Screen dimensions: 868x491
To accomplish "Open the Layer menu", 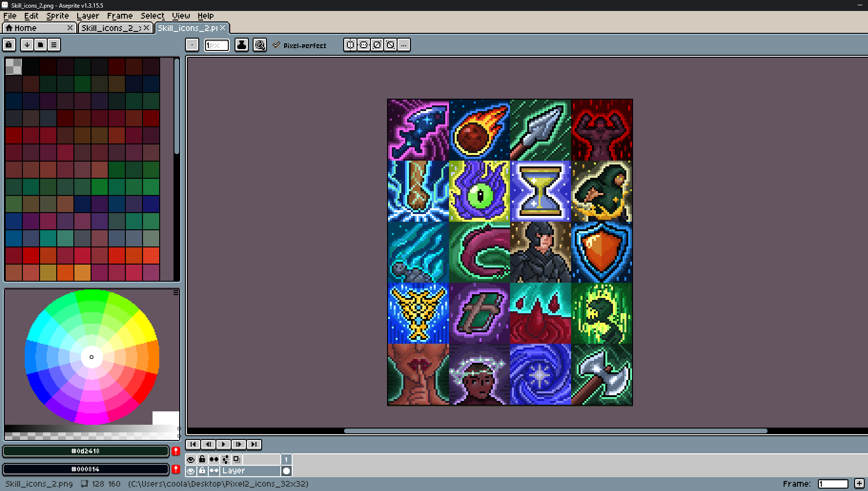I will [88, 16].
